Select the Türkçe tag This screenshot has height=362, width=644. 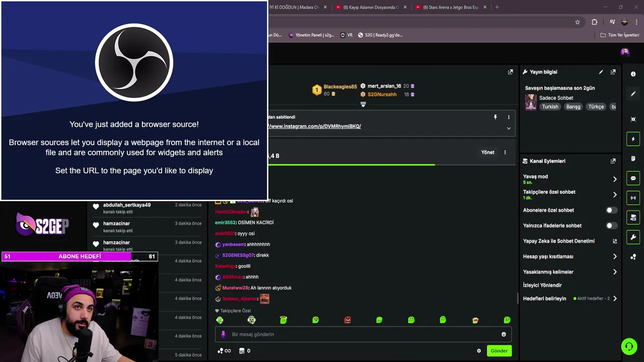(x=596, y=107)
